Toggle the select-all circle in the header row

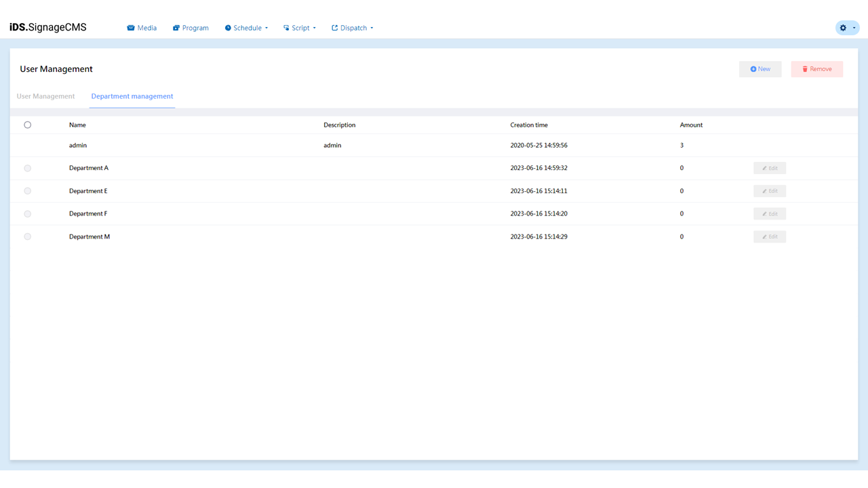click(27, 125)
